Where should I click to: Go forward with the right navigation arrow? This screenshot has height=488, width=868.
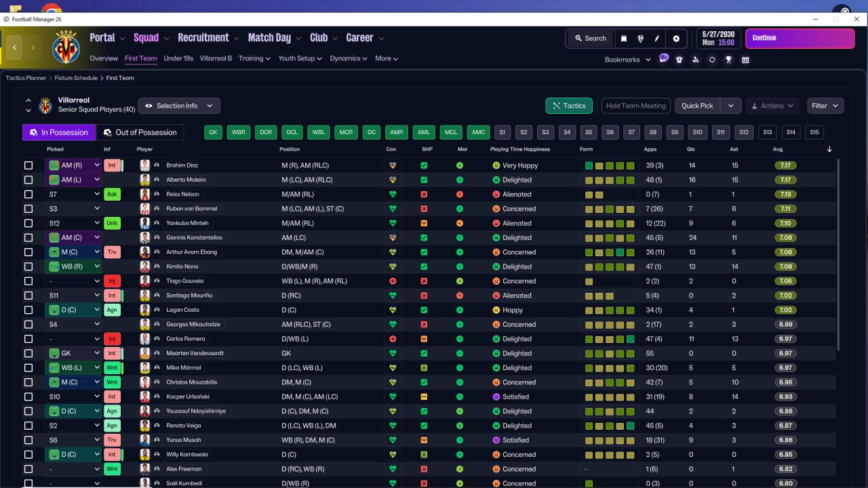[x=33, y=47]
